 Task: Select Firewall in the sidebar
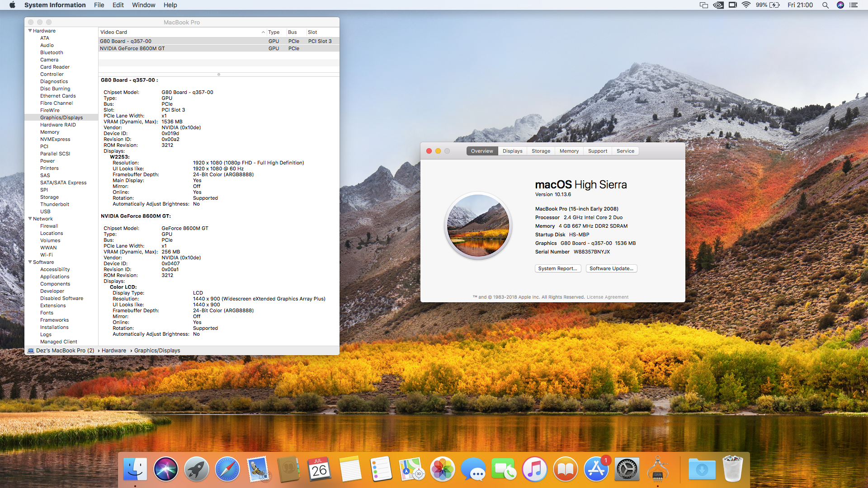(49, 226)
